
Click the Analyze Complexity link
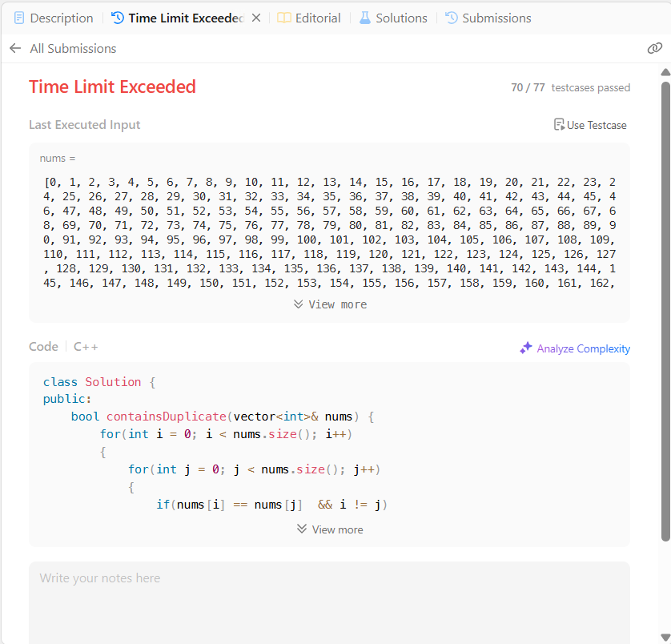583,348
